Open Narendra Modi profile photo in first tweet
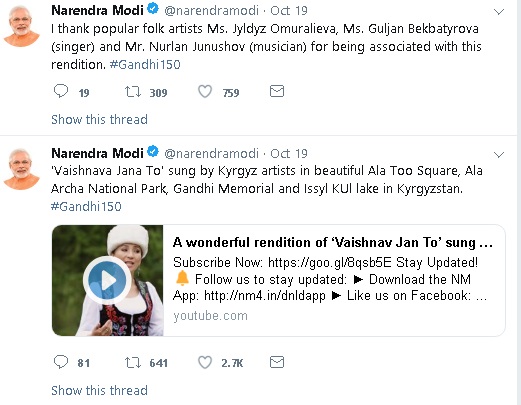The height and width of the screenshot is (405, 521). click(x=21, y=26)
